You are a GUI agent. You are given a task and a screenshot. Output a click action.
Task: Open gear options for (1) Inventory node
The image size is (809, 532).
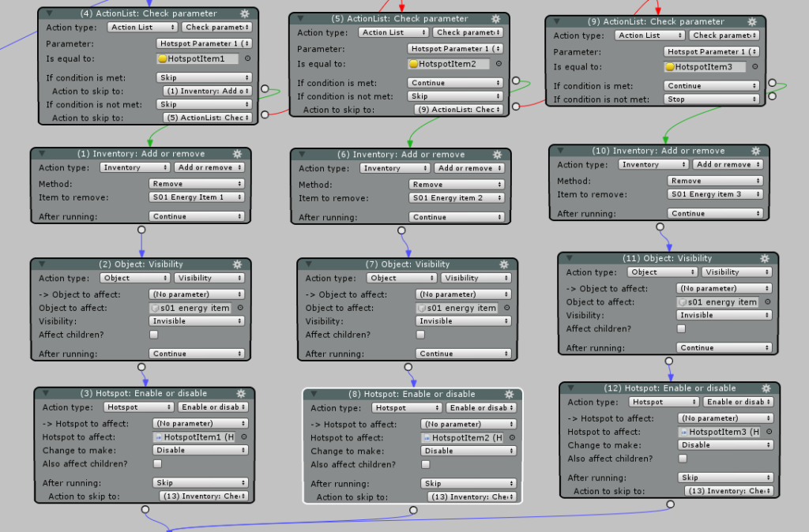pos(237,154)
